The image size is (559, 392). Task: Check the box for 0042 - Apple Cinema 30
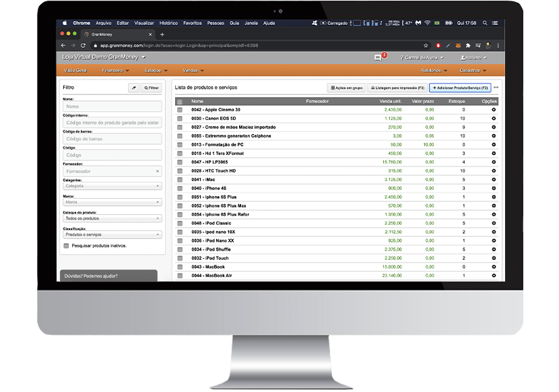180,110
